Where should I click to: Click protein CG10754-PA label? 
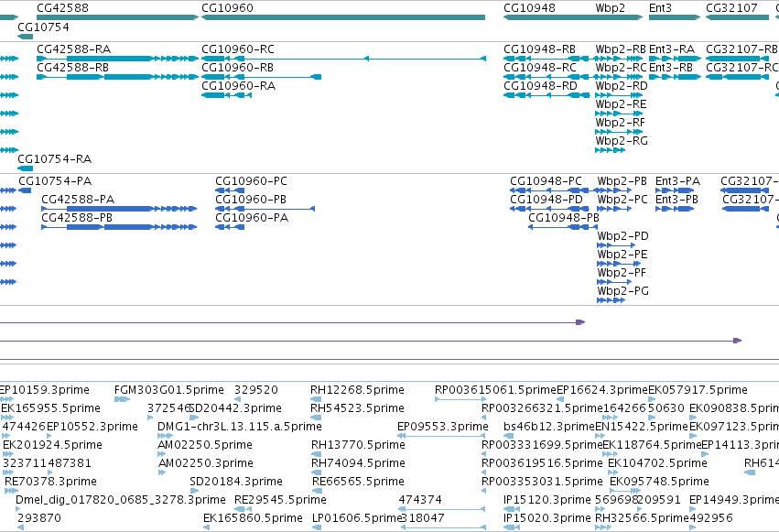[55, 181]
